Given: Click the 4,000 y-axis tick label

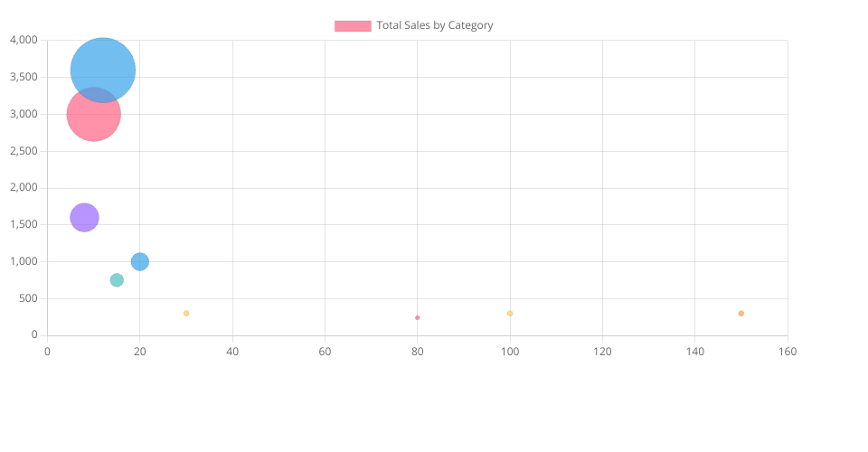Looking at the screenshot, I should [x=24, y=41].
